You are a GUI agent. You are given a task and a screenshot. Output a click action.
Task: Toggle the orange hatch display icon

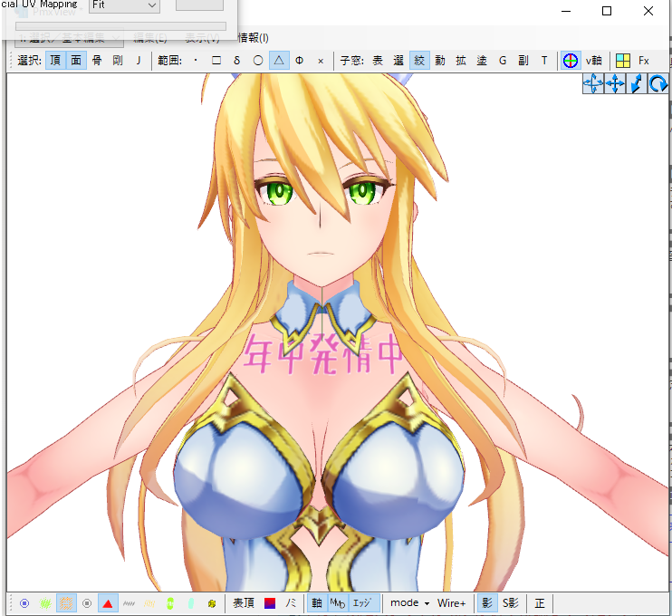pos(66,603)
